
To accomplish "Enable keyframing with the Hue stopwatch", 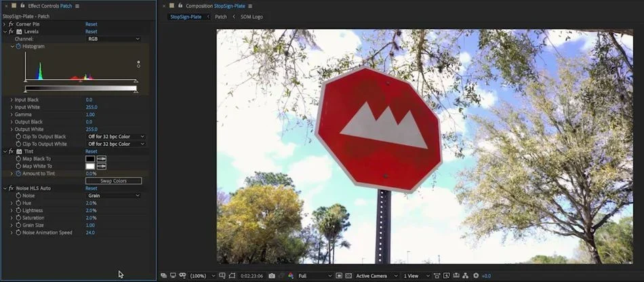I will pos(18,203).
